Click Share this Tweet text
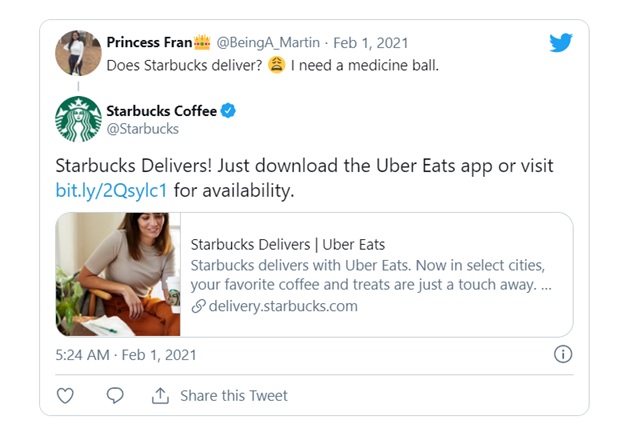This screenshot has height=436, width=624. 234,395
